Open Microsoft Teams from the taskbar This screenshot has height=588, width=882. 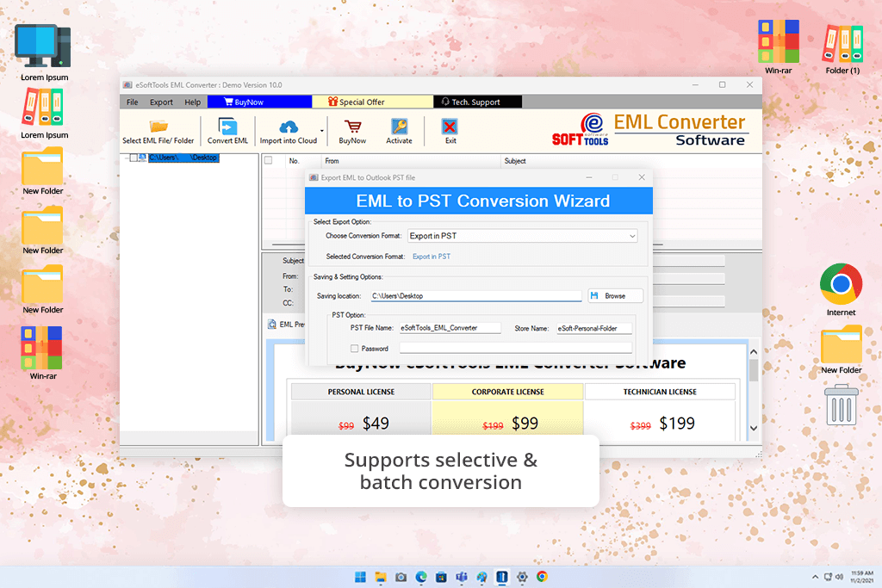[462, 577]
